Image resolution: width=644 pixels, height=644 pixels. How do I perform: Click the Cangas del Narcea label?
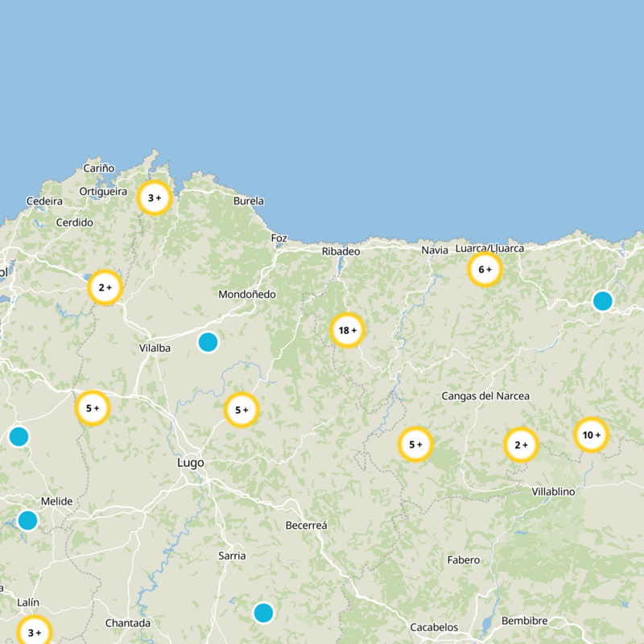(x=485, y=396)
